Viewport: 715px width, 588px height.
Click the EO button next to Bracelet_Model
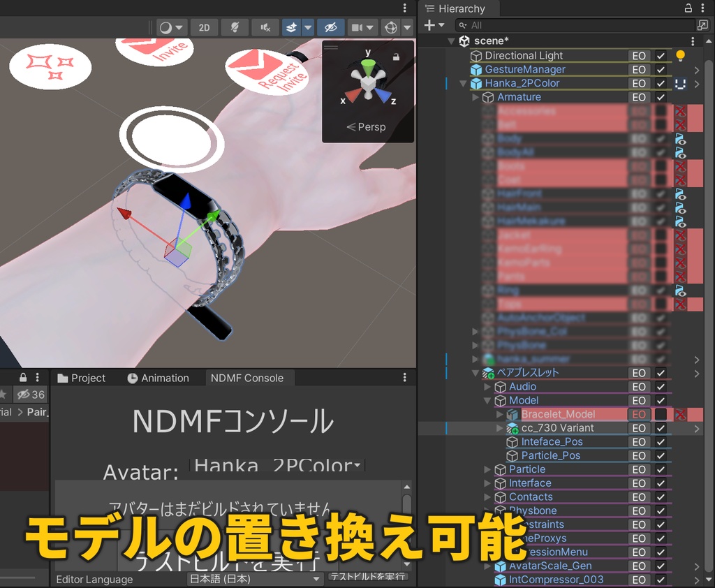tap(638, 413)
